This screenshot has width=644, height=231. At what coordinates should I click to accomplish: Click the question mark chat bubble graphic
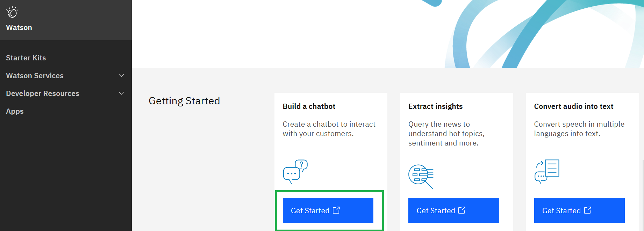click(301, 164)
